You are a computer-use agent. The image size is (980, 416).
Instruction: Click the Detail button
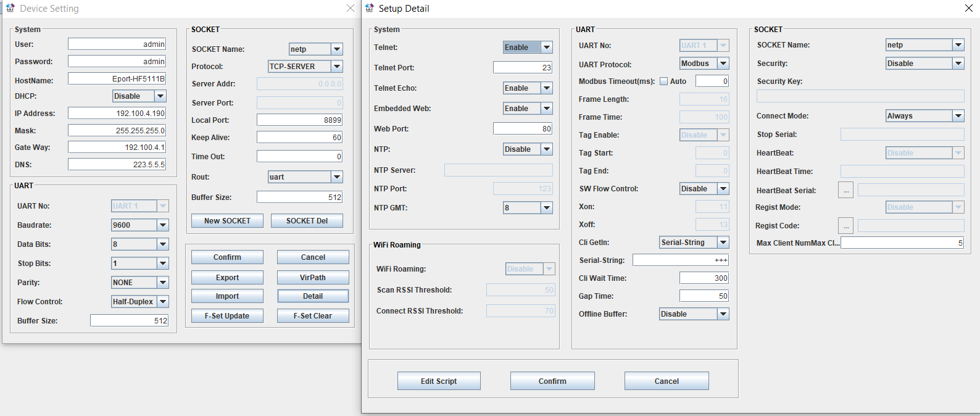pos(313,296)
